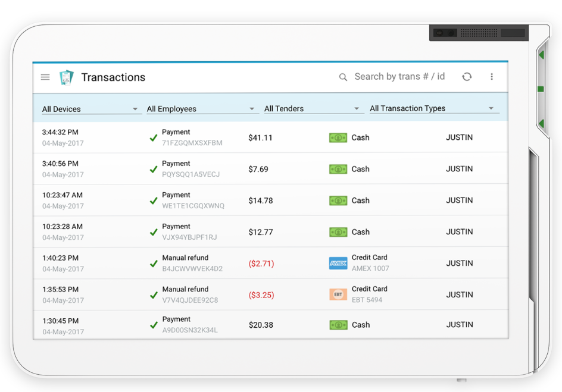Click the 3:40:56 PM timestamp
Image resolution: width=562 pixels, height=392 pixels.
tap(60, 164)
